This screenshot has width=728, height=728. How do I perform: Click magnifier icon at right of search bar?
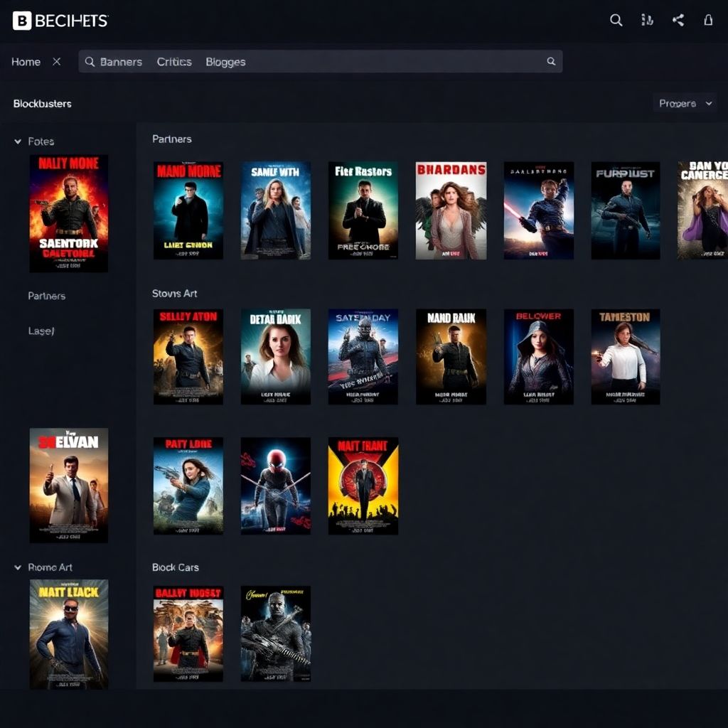551,62
